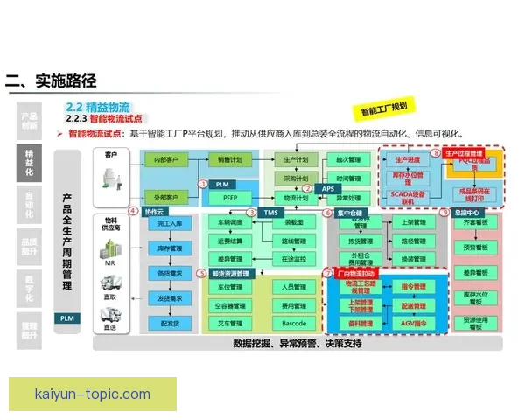Click the 异常处理 box
Image resolution: width=525 pixels, height=420 pixels.
(x=348, y=198)
